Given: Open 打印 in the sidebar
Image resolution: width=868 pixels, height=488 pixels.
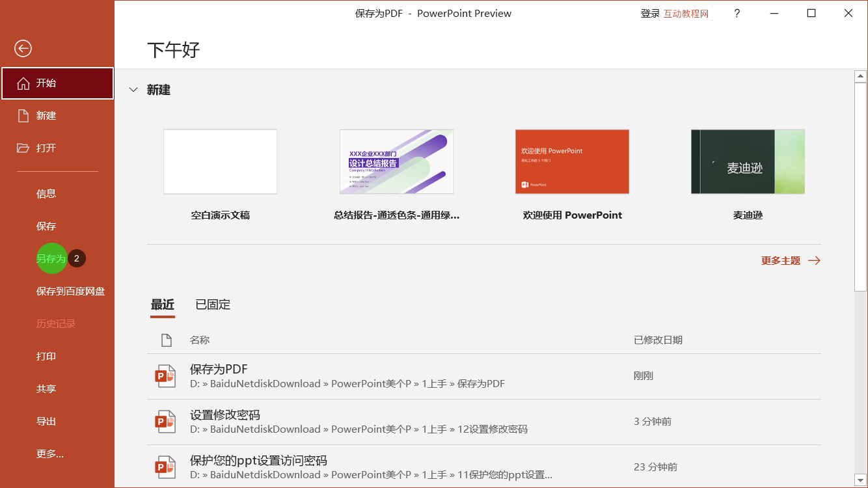Looking at the screenshot, I should (x=46, y=356).
